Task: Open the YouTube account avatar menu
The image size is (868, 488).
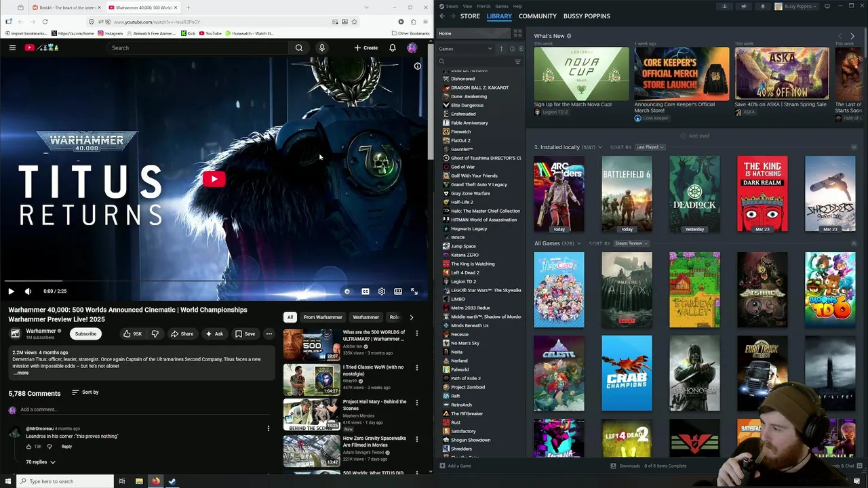Action: pos(412,47)
